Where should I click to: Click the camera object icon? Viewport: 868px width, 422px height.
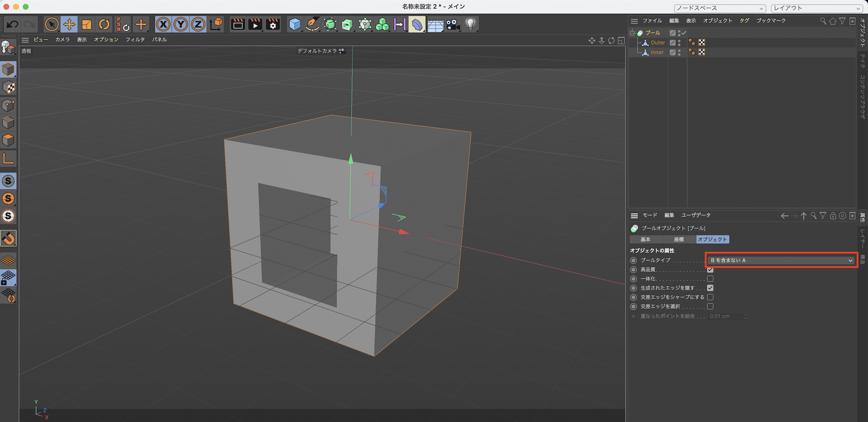click(453, 24)
